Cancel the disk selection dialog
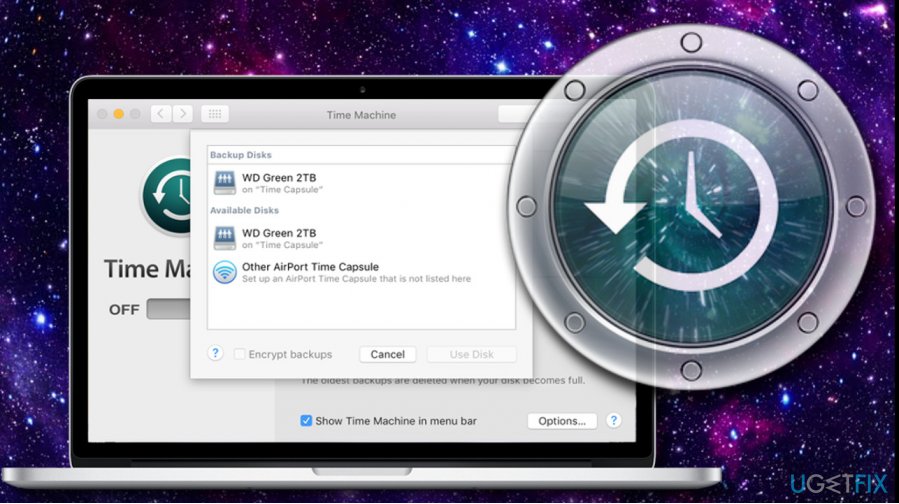 [x=388, y=354]
